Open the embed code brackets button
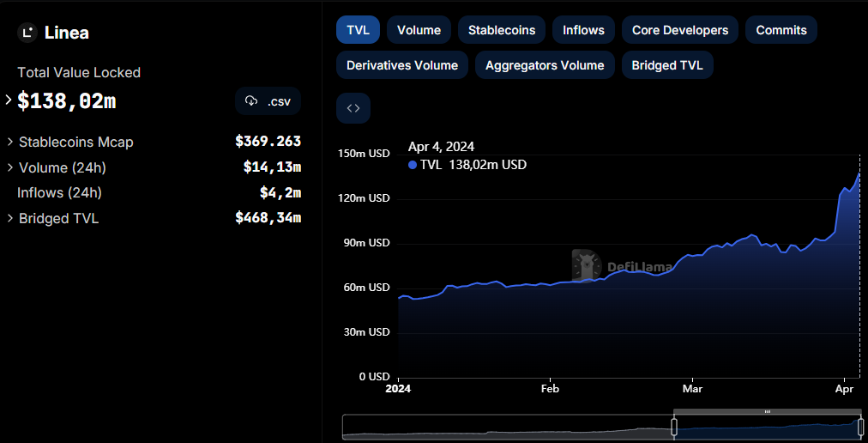The height and width of the screenshot is (443, 868). pyautogui.click(x=353, y=108)
